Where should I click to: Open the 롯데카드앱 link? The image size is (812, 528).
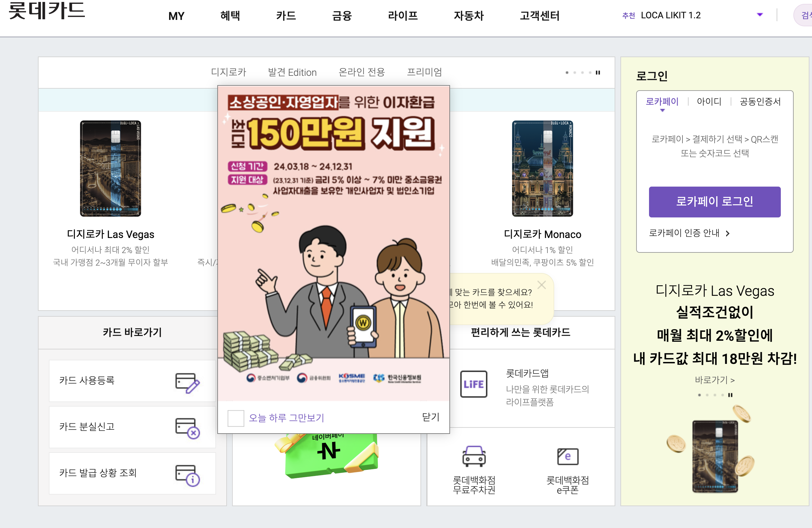(x=527, y=373)
